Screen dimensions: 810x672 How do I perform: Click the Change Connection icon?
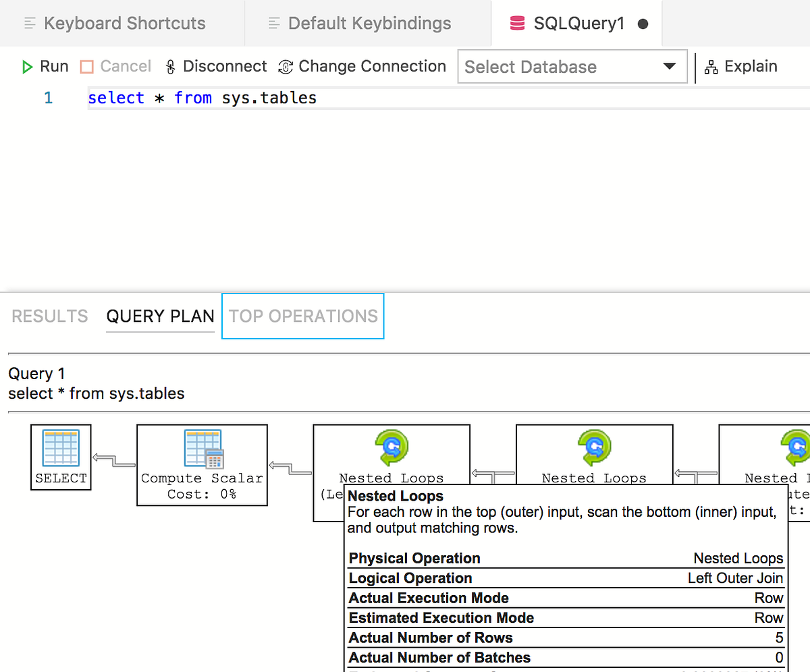point(286,66)
